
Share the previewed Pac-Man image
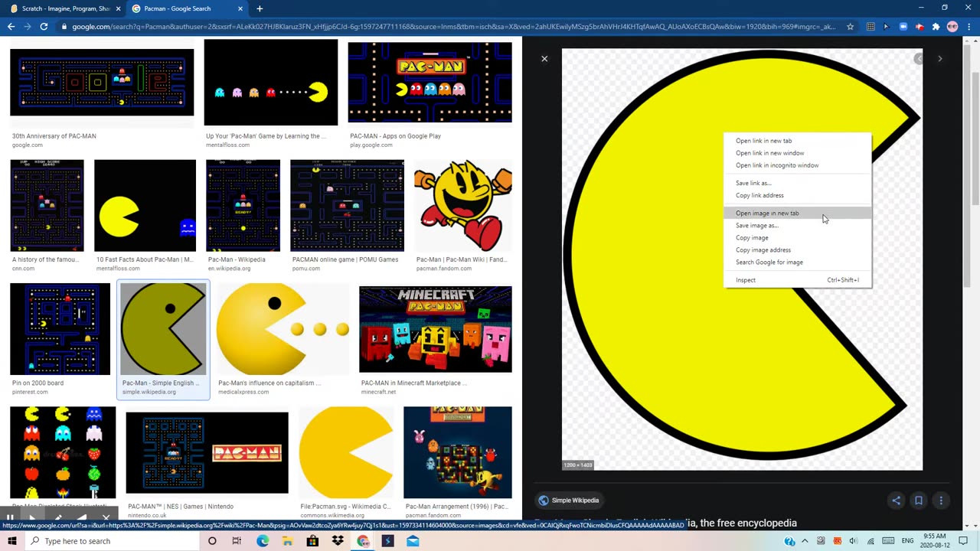point(896,500)
